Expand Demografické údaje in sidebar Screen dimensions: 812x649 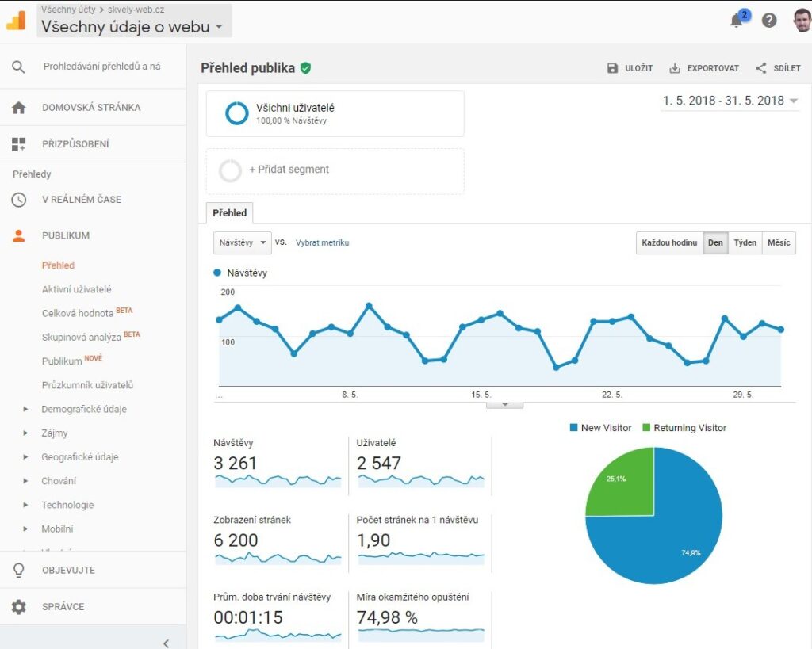coord(83,410)
